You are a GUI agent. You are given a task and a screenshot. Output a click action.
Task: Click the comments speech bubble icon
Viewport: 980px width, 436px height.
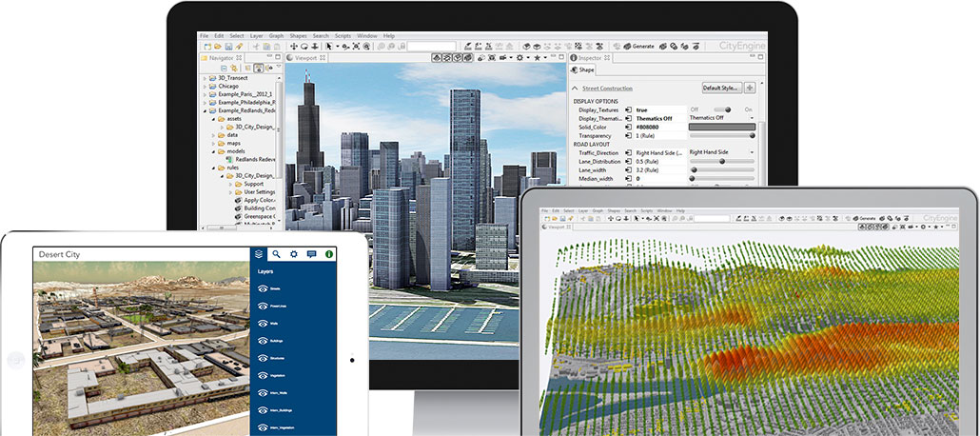point(311,254)
